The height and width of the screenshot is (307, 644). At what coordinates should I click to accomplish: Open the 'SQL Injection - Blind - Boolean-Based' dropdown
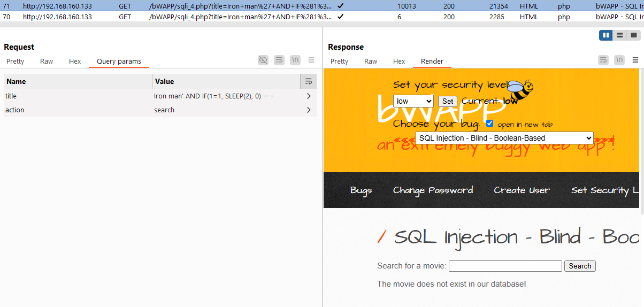504,138
